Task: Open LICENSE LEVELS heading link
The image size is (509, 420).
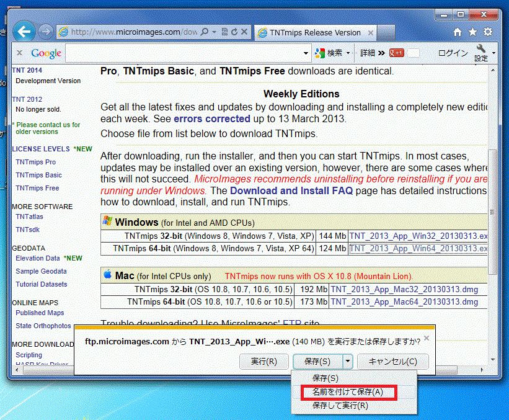Action: tap(41, 149)
